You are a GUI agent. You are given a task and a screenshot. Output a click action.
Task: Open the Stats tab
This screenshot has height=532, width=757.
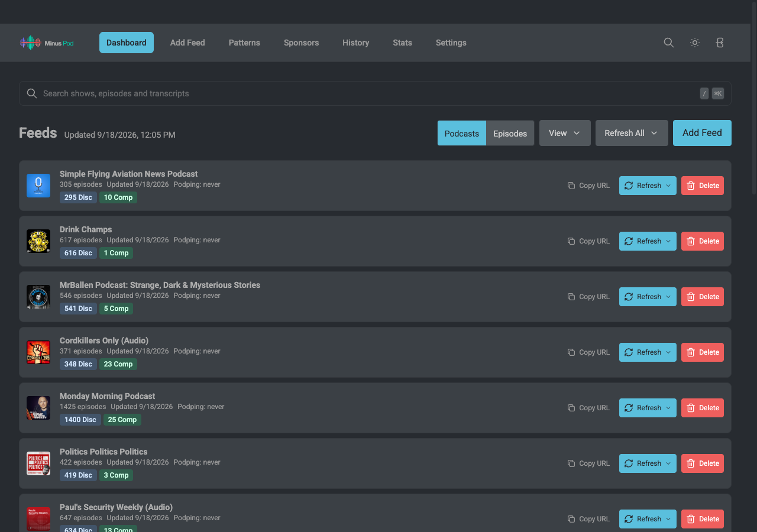[402, 43]
